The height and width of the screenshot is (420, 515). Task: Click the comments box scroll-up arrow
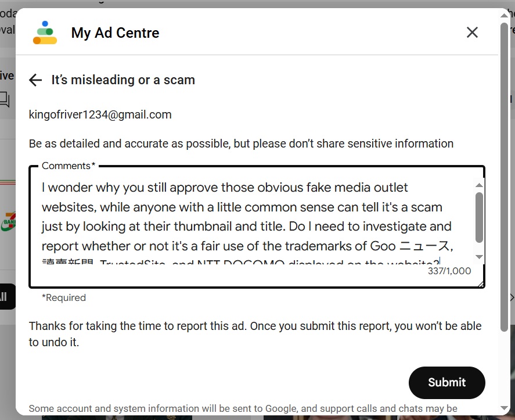pos(479,185)
